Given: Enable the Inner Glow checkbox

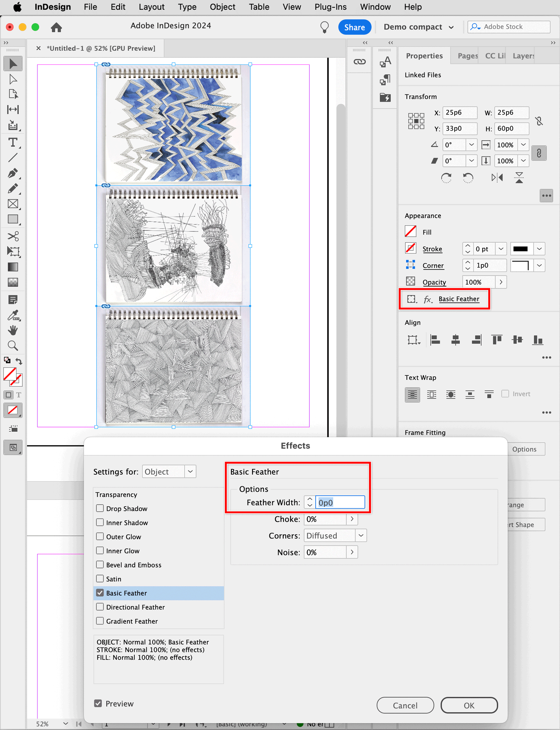Looking at the screenshot, I should tap(100, 550).
